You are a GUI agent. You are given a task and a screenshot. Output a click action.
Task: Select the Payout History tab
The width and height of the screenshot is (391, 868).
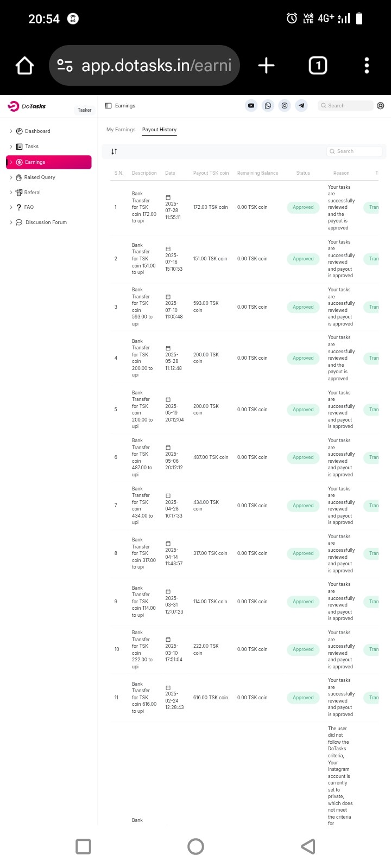[159, 130]
